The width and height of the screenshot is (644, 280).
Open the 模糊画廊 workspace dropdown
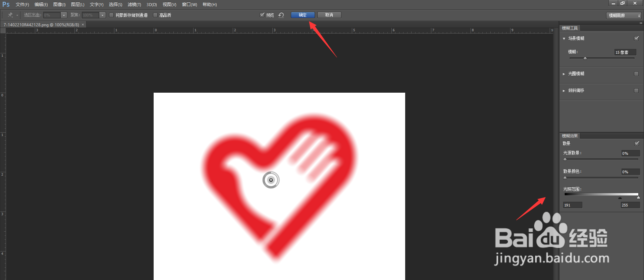pos(624,15)
